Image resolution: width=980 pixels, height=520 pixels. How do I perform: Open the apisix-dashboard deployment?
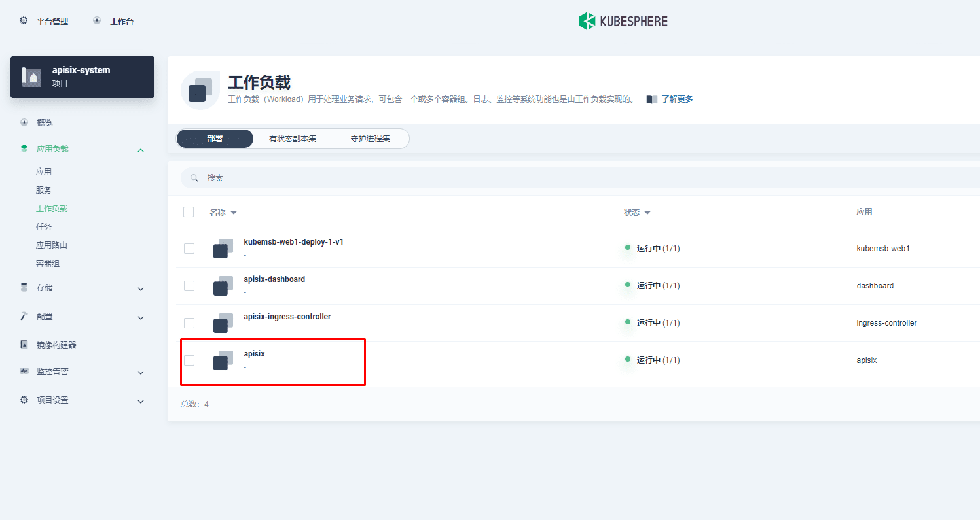[274, 279]
